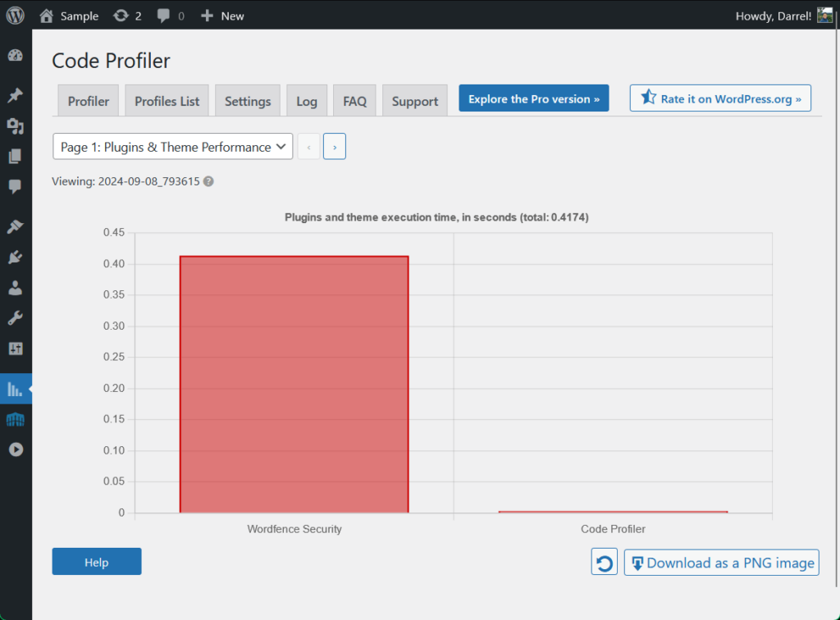Open the Dashboard gauge icon in sidebar
Viewport: 840px width, 620px height.
16,56
